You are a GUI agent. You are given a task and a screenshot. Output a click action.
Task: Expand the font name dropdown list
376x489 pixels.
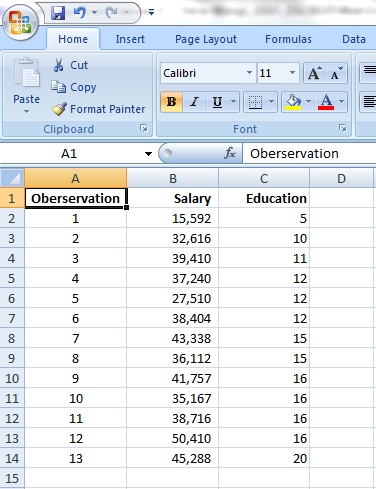coord(249,73)
